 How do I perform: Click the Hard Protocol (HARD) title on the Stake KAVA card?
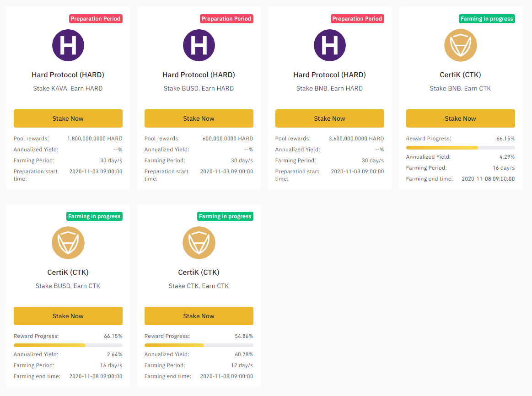68,75
